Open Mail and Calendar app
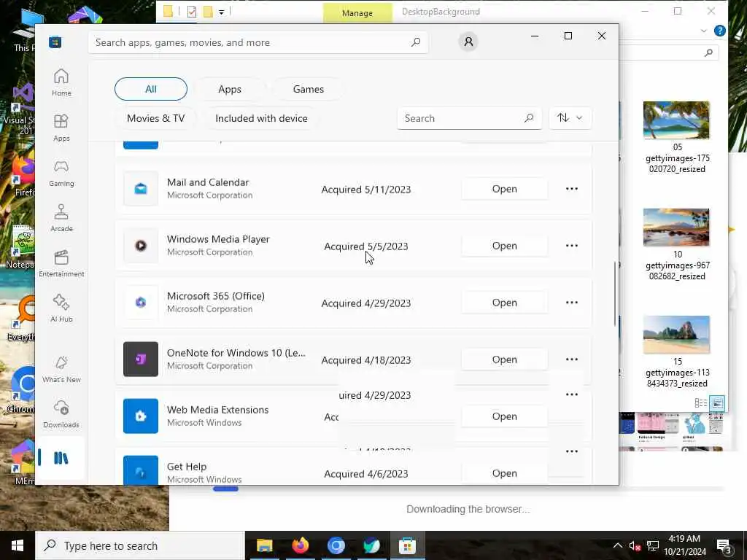Image resolution: width=747 pixels, height=560 pixels. point(505,189)
